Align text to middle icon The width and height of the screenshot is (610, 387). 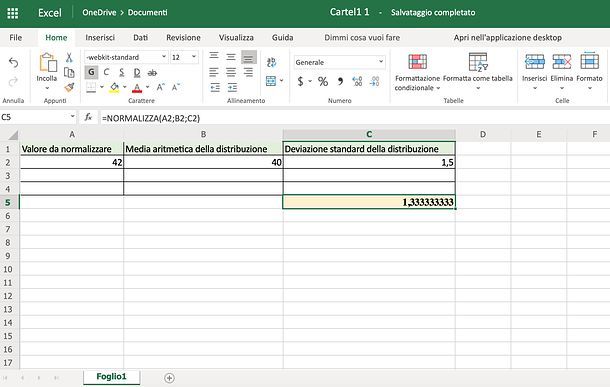pyautogui.click(x=231, y=57)
